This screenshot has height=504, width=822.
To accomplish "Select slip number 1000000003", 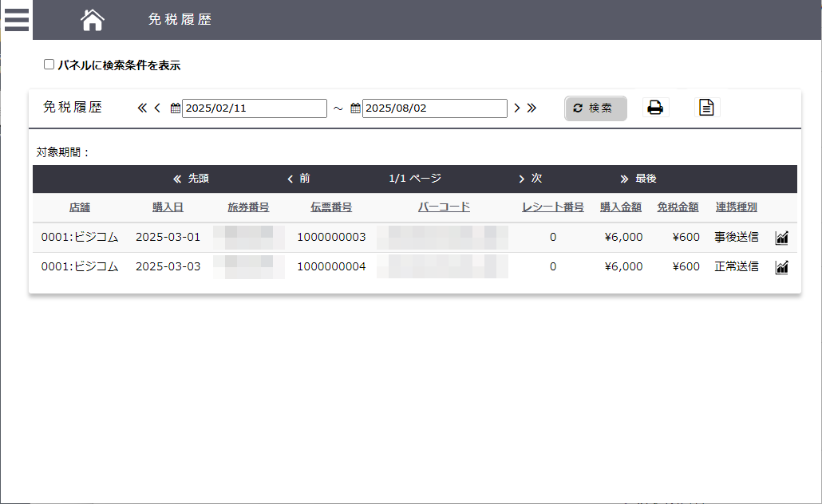I will tap(331, 238).
